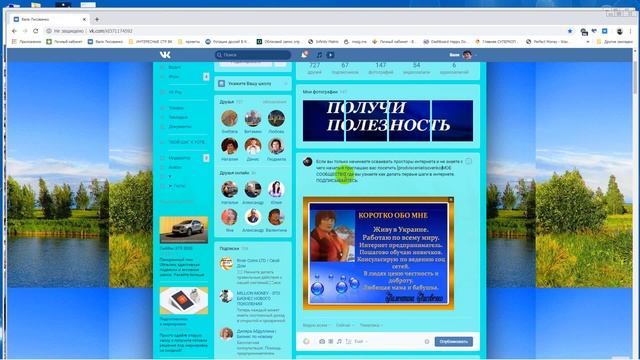The height and width of the screenshot is (360, 640).
Task: Open the 'Подписки' block heading
Action: [x=229, y=248]
